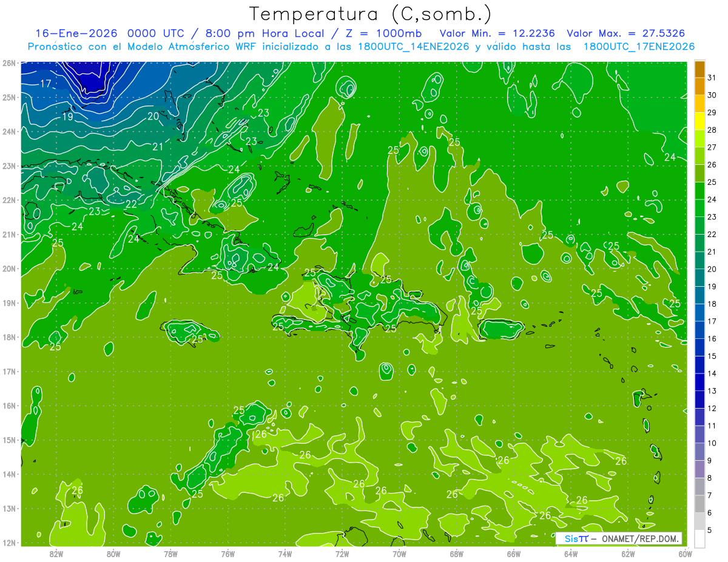
Task: Click the "18N" latitude axis label
Action: click(9, 337)
